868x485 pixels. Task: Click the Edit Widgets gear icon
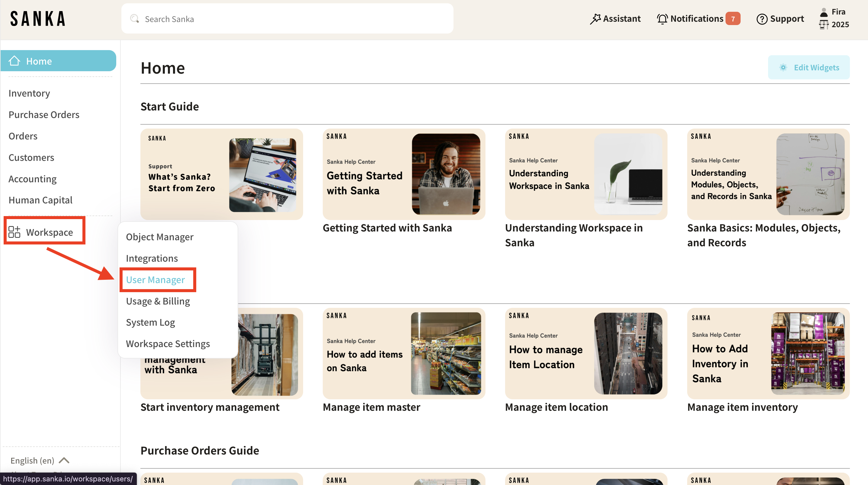click(x=783, y=67)
